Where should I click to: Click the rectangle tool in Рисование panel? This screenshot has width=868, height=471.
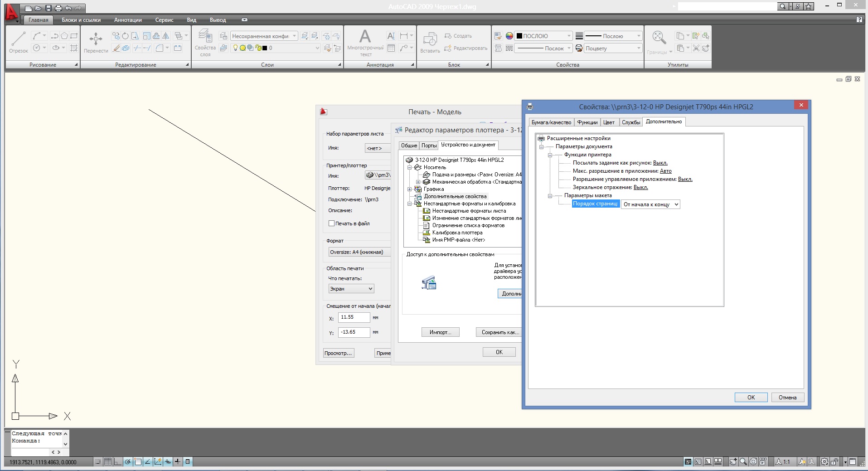point(74,36)
